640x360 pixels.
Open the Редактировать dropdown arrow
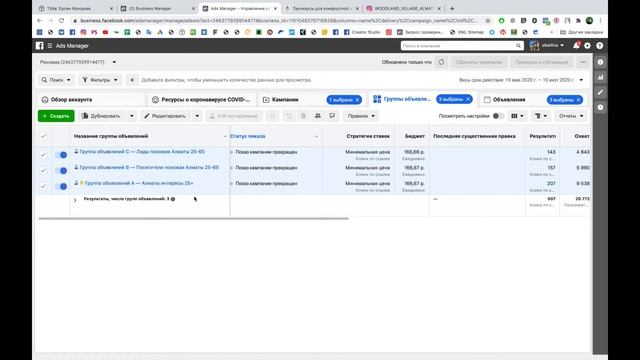click(x=197, y=116)
